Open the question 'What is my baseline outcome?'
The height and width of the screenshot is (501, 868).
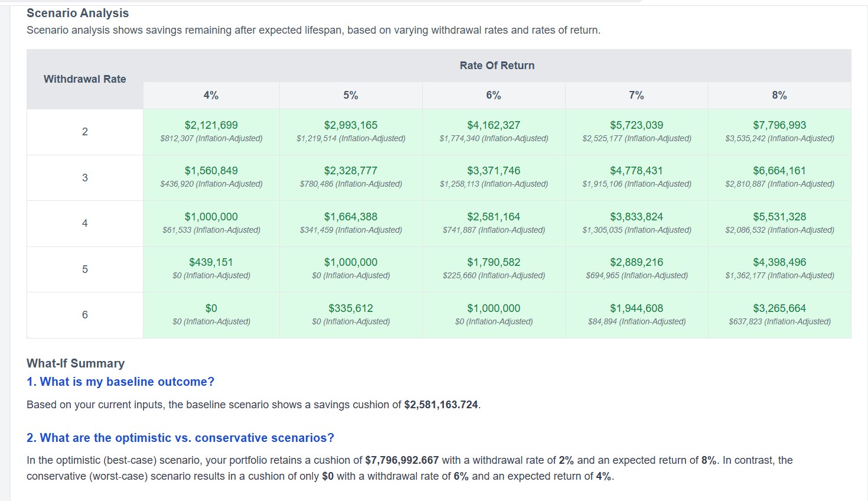pyautogui.click(x=120, y=381)
